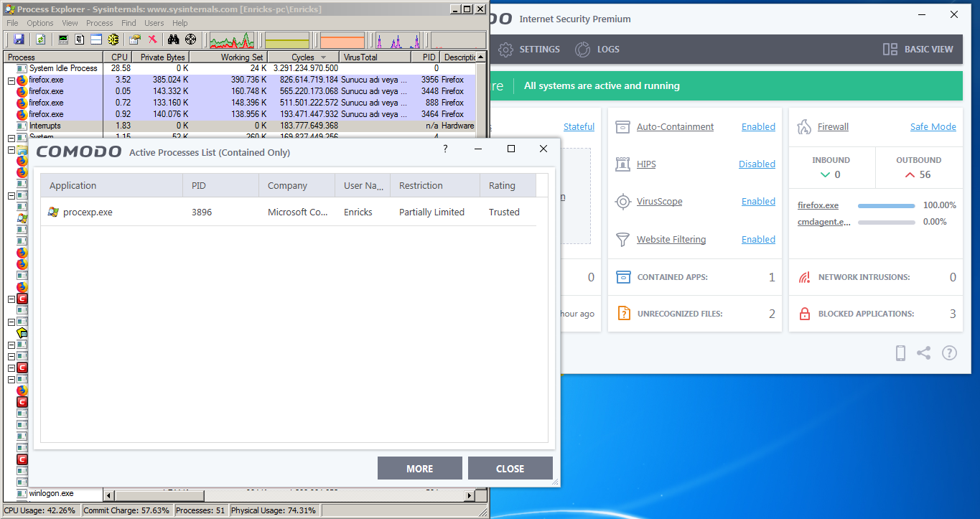The image size is (980, 519).
Task: Click the mobile phone icon in Comodo
Action: coord(900,353)
